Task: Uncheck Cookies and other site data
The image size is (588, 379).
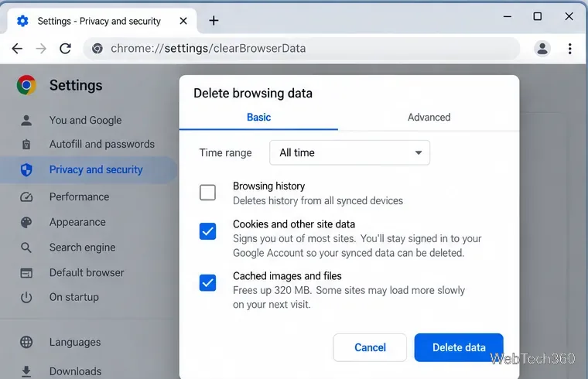Action: 207,231
